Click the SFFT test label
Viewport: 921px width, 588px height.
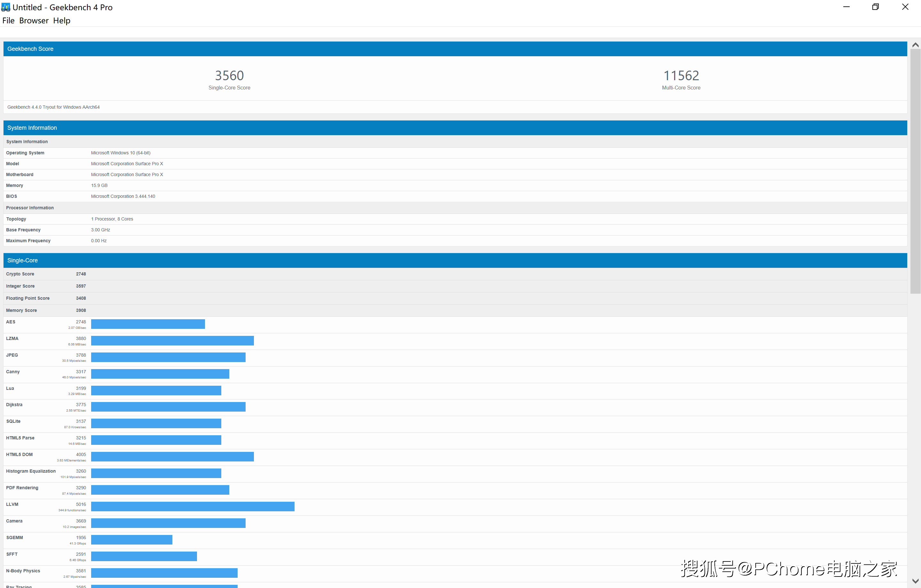point(12,554)
